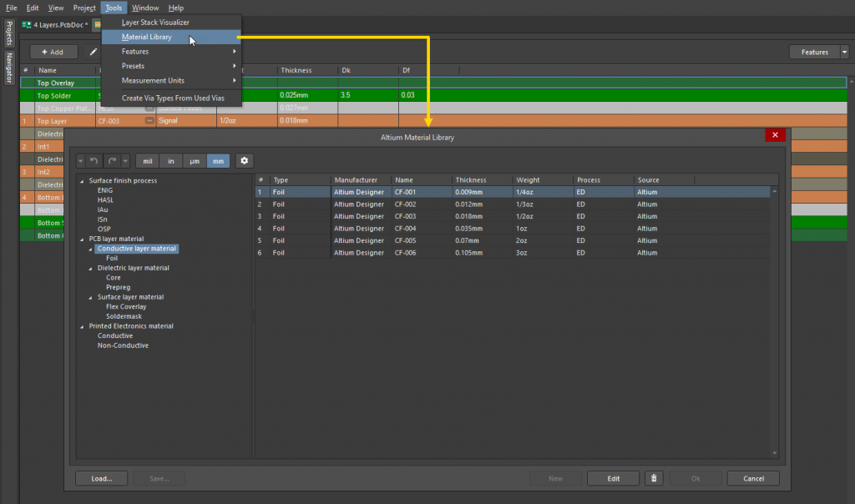Open the Features submenu in Tools menu

(171, 51)
